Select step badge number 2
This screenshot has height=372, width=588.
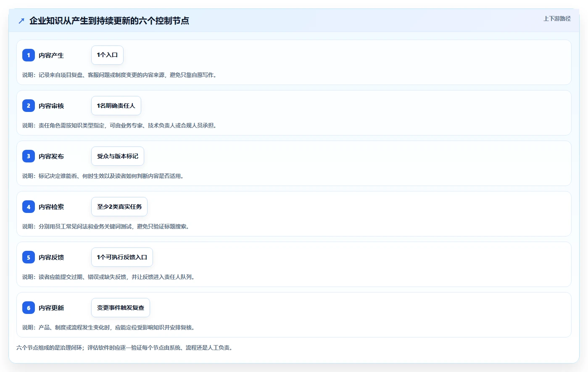[29, 106]
